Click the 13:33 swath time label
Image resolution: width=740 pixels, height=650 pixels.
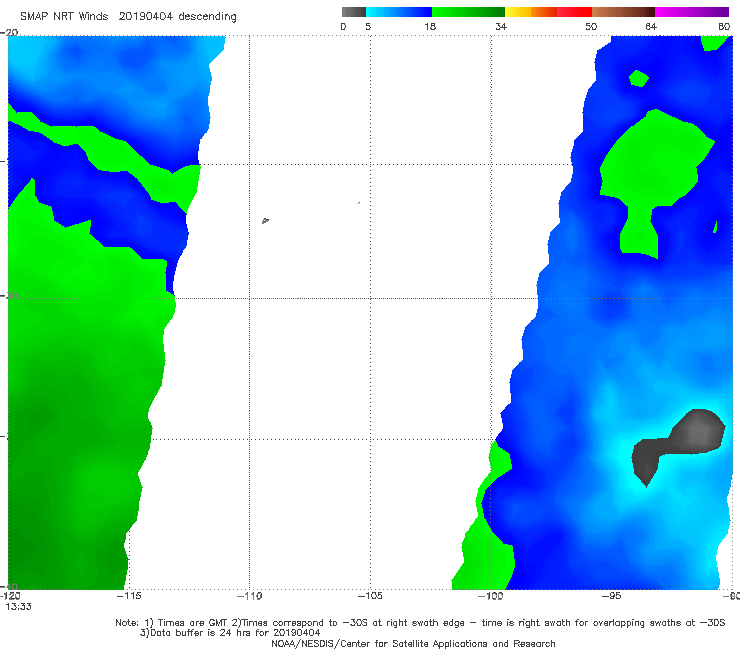coord(18,607)
